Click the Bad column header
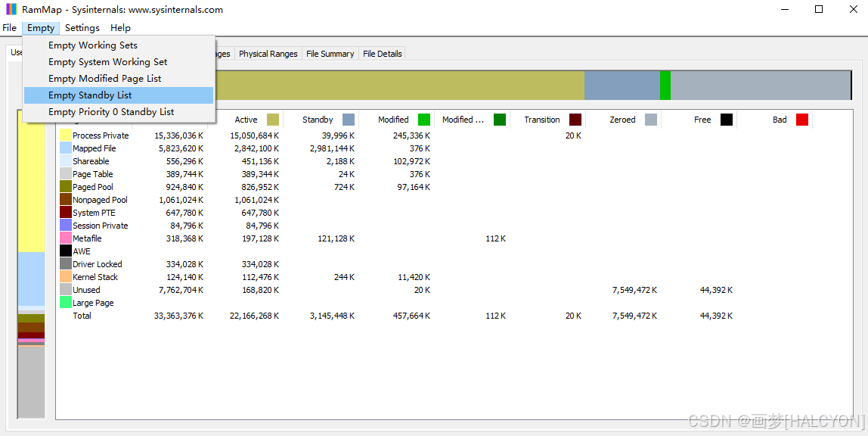Screen dimensions: 868x436 pyautogui.click(x=774, y=120)
